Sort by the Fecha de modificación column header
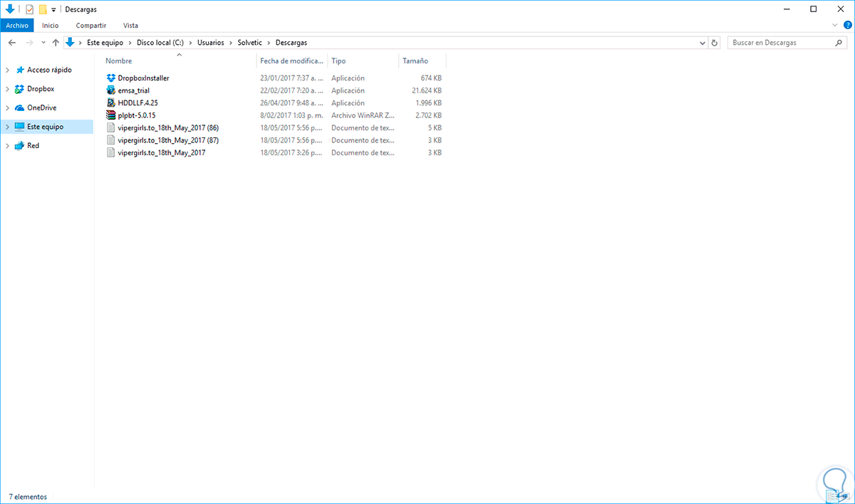Viewport: 855px width, 504px height. [x=292, y=61]
